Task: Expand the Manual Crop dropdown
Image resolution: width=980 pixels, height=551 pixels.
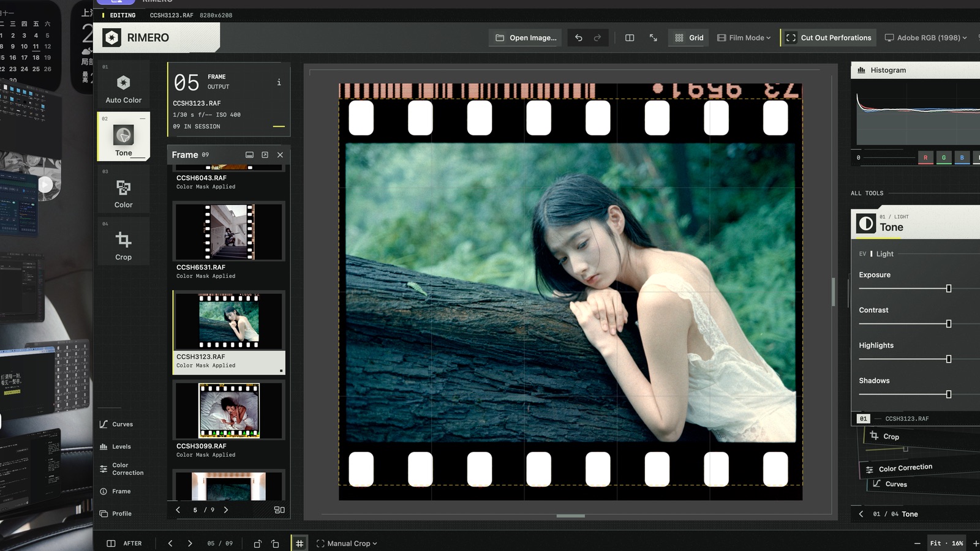Action: tap(347, 544)
